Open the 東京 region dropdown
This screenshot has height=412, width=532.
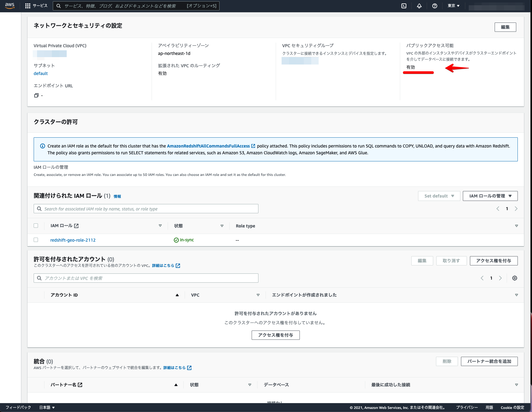click(x=453, y=6)
